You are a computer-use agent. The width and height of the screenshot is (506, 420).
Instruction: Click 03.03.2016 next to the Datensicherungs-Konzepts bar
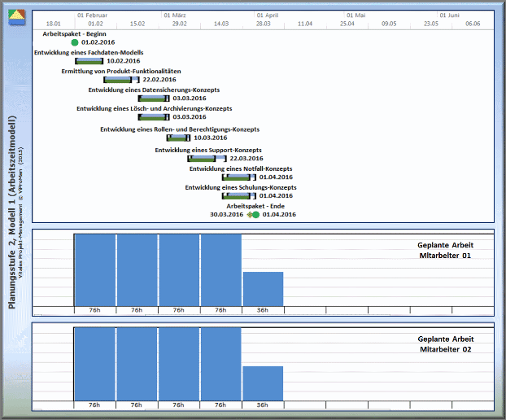(190, 98)
